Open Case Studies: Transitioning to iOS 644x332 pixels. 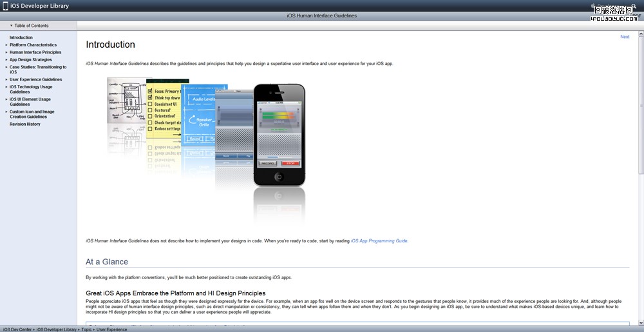[x=38, y=70]
